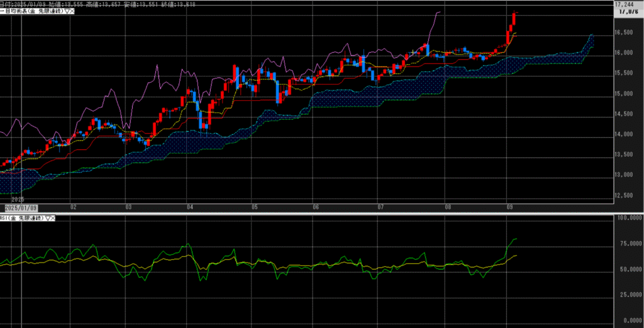Click the 75.0000 level on RSI axis
644x328 pixels.
tap(626, 243)
